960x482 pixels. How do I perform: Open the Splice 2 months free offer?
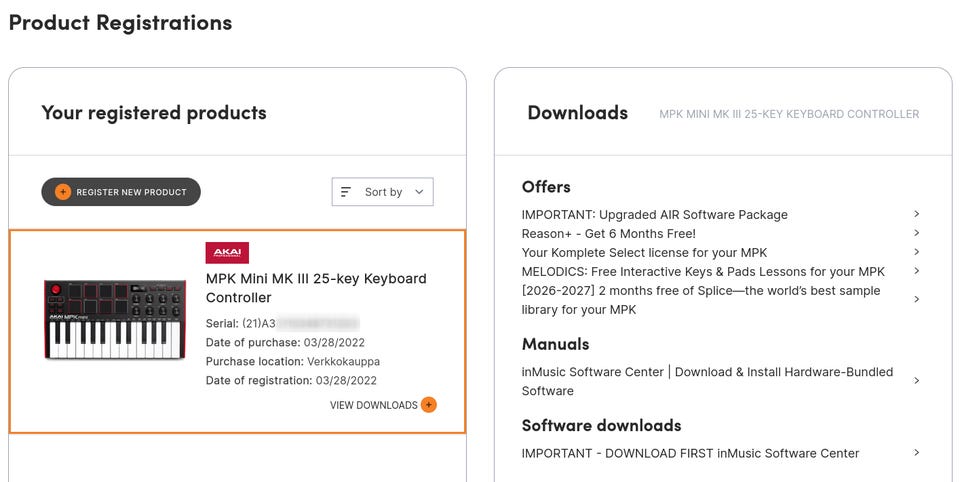[701, 300]
